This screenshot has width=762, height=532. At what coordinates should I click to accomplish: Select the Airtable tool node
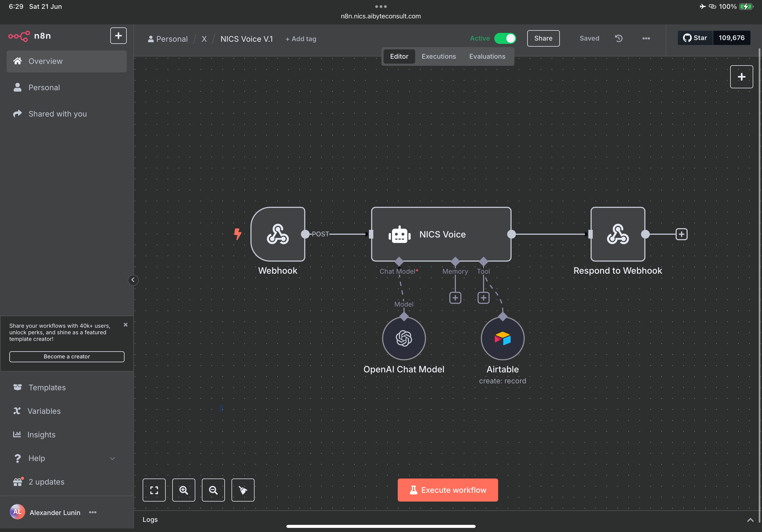tap(503, 338)
